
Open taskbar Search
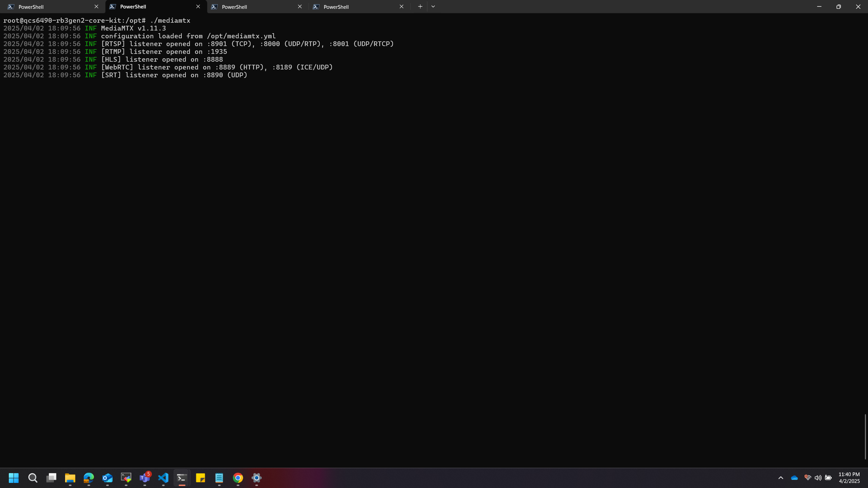pos(33,478)
